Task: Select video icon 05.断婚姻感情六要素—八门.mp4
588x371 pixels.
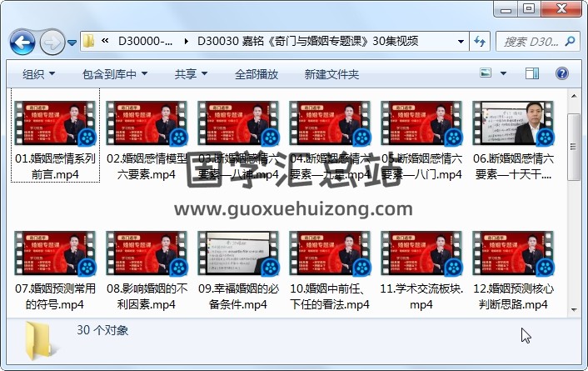Action: [421, 123]
